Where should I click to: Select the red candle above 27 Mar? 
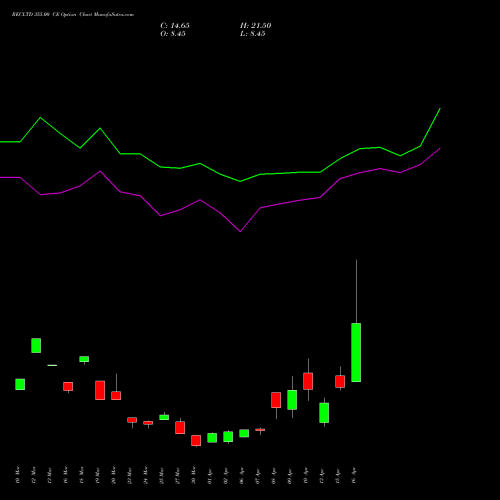[x=180, y=428]
